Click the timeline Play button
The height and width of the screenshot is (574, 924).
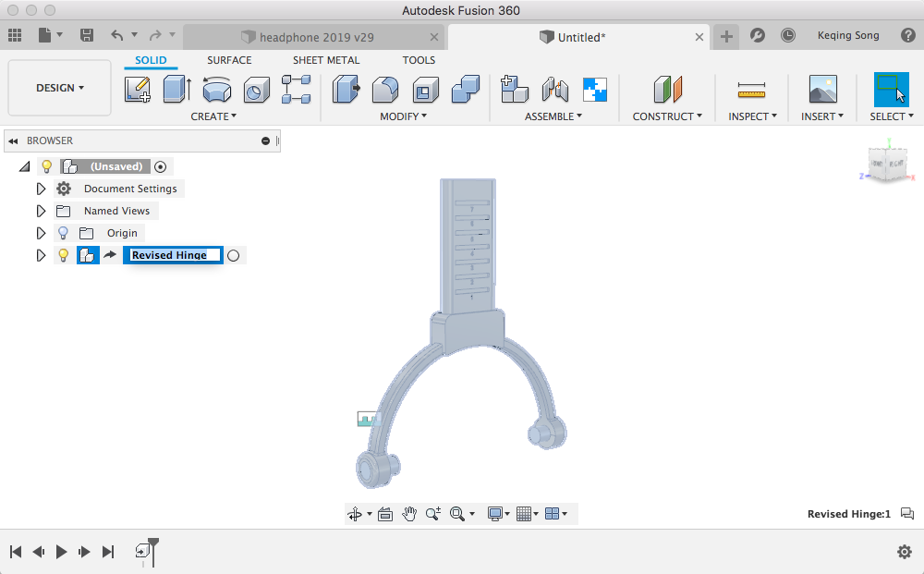(61, 552)
